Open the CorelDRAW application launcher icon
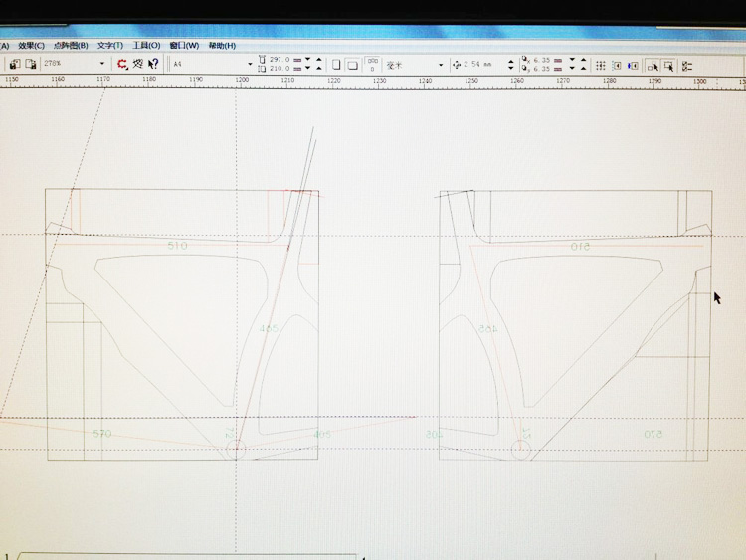The width and height of the screenshot is (746, 560). [x=122, y=64]
